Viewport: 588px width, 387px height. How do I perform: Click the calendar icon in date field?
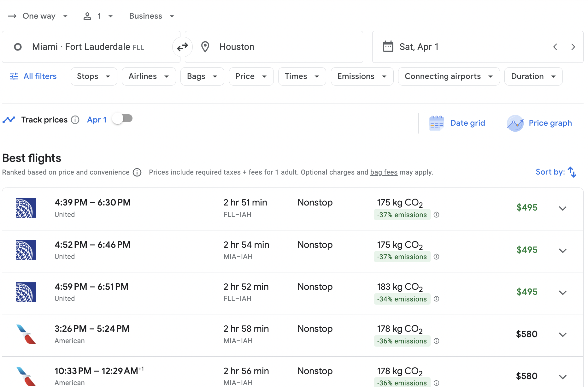pyautogui.click(x=388, y=47)
